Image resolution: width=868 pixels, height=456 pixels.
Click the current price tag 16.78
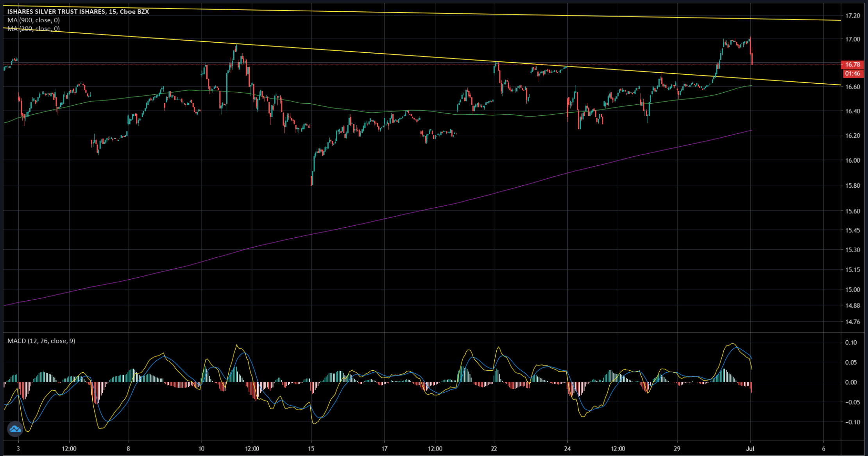tap(852, 65)
